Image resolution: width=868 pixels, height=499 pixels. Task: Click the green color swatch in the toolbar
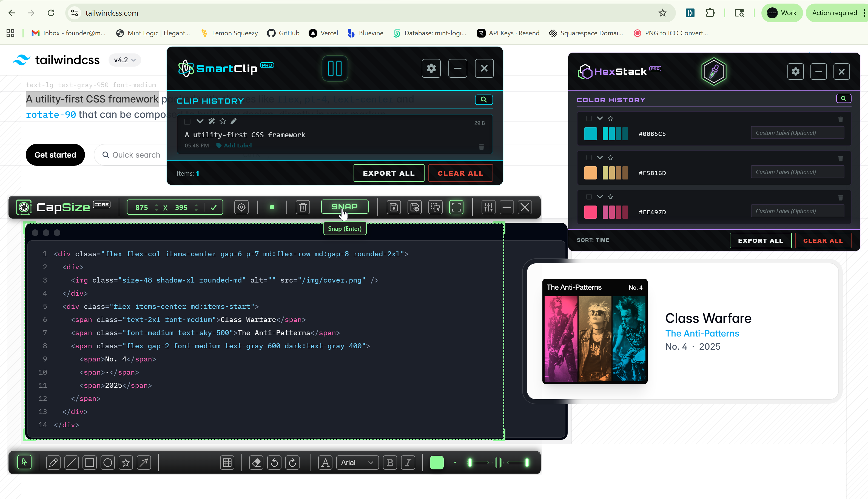(436, 462)
